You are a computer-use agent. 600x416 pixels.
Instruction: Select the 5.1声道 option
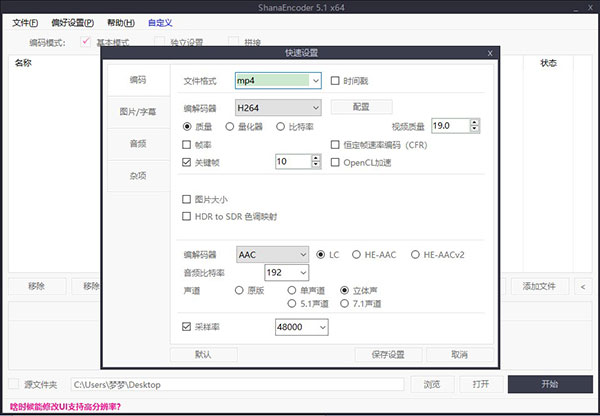pos(292,304)
